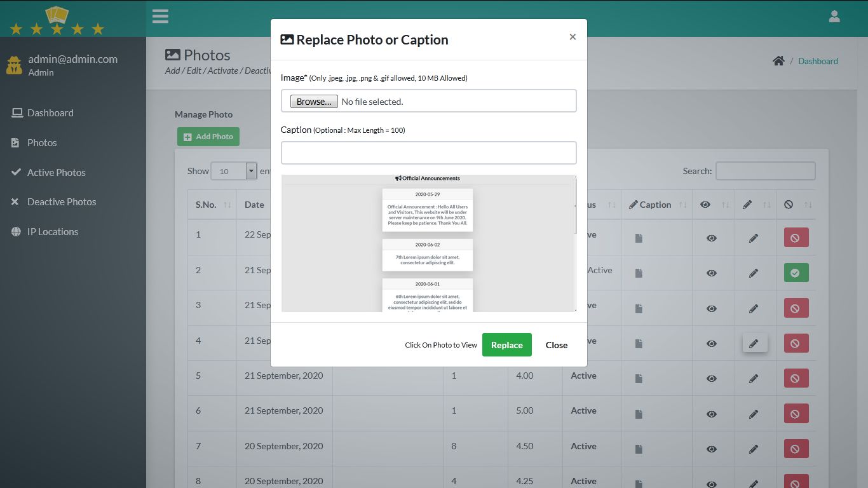Open Dashboard via the breadcrumb link
Image resolution: width=868 pixels, height=488 pixels.
click(818, 61)
